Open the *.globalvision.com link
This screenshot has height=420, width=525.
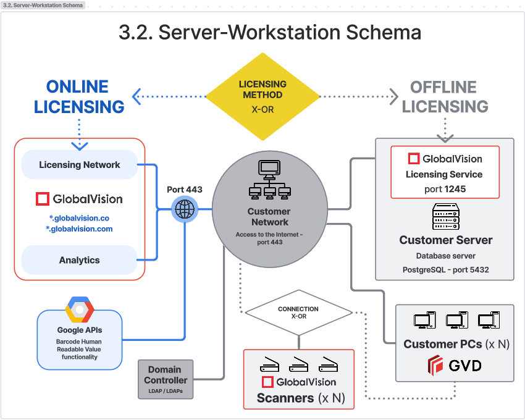coord(80,229)
